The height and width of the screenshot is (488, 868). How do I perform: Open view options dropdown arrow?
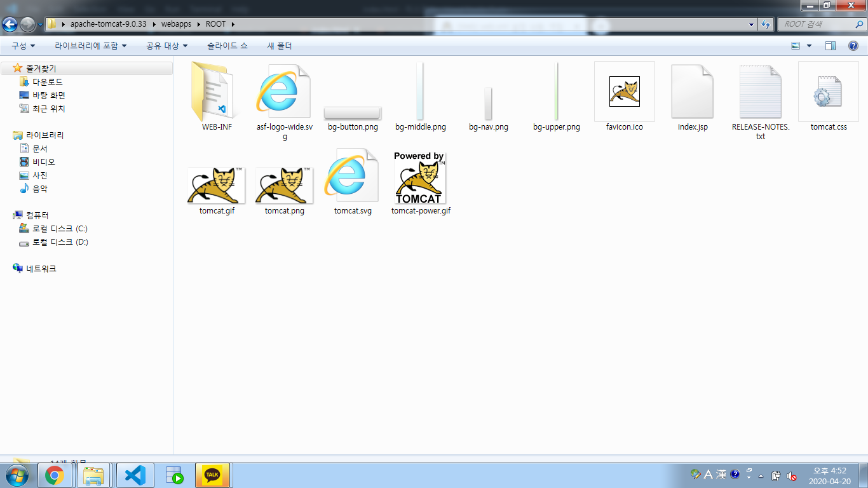coord(809,46)
